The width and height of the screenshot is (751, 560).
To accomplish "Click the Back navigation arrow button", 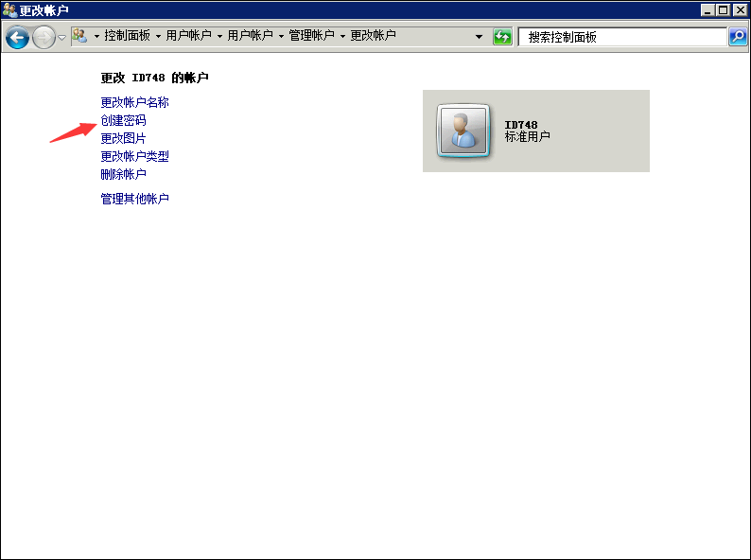I will [17, 37].
